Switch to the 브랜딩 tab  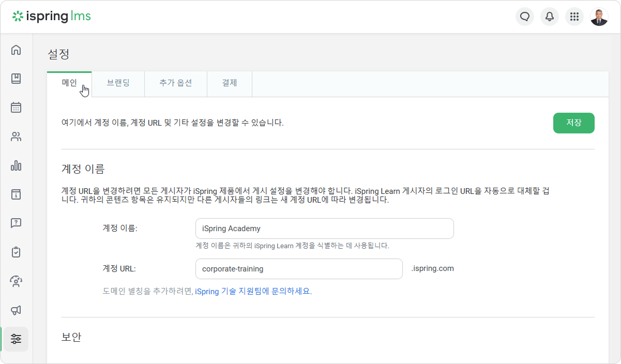[x=118, y=83]
